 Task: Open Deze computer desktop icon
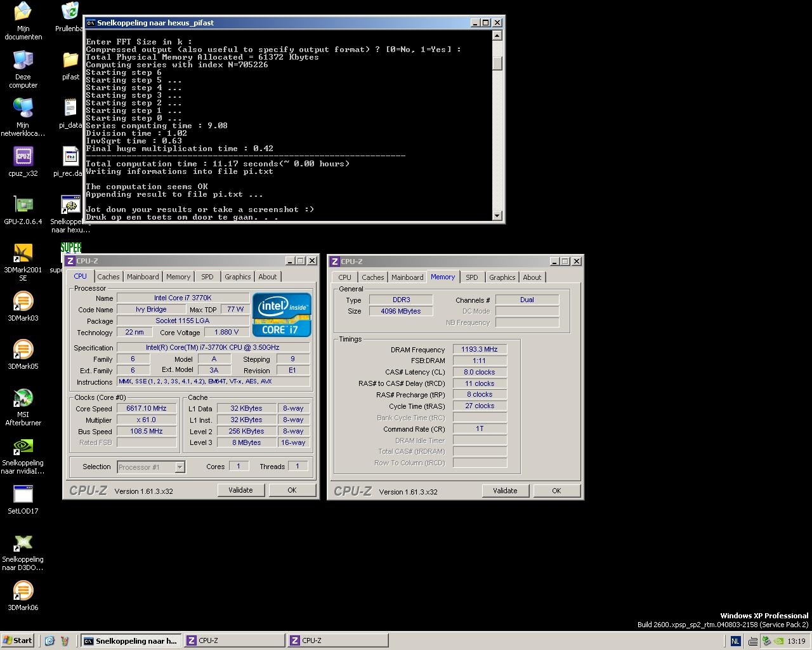click(23, 60)
